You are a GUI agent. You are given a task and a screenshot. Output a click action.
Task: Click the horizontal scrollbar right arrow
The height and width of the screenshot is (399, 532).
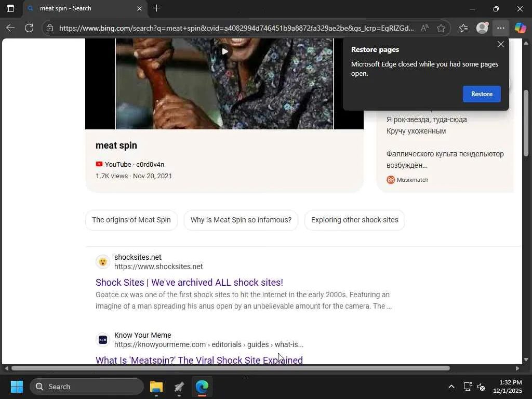(x=517, y=368)
